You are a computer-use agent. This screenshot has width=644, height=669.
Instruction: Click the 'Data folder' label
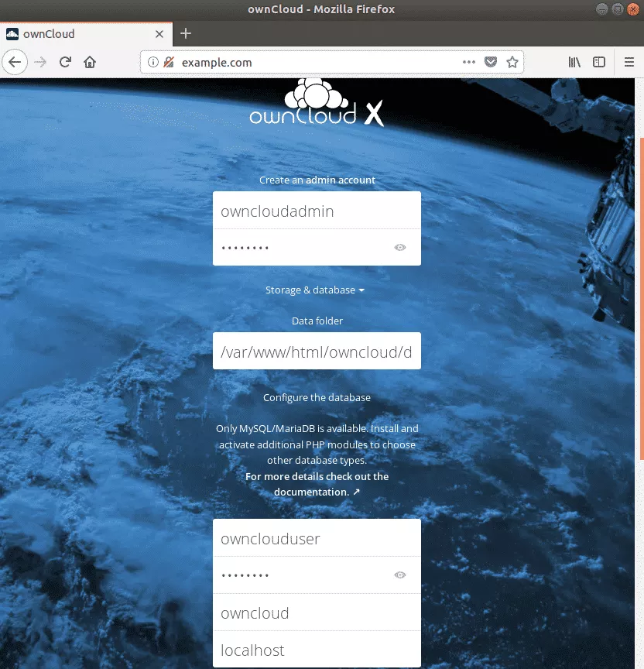coord(317,321)
